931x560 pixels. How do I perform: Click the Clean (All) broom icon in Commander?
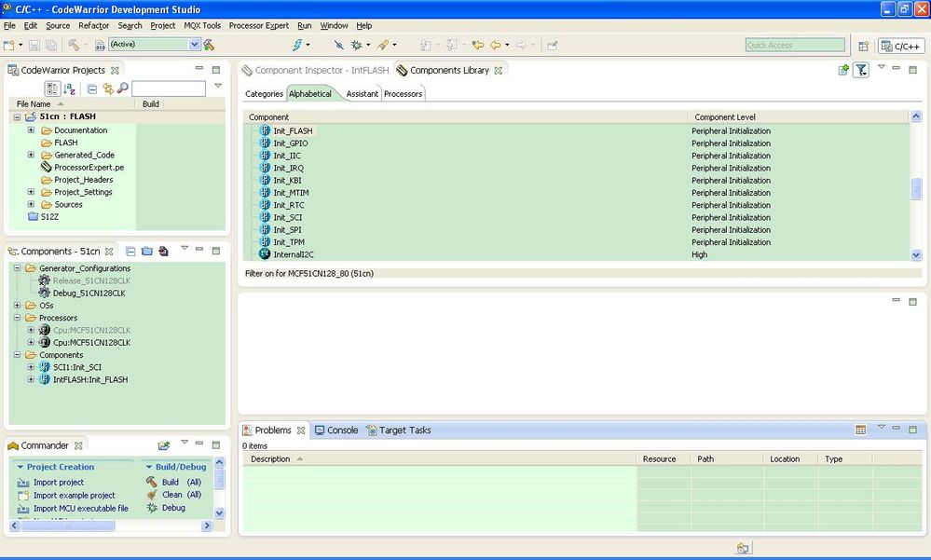(152, 495)
